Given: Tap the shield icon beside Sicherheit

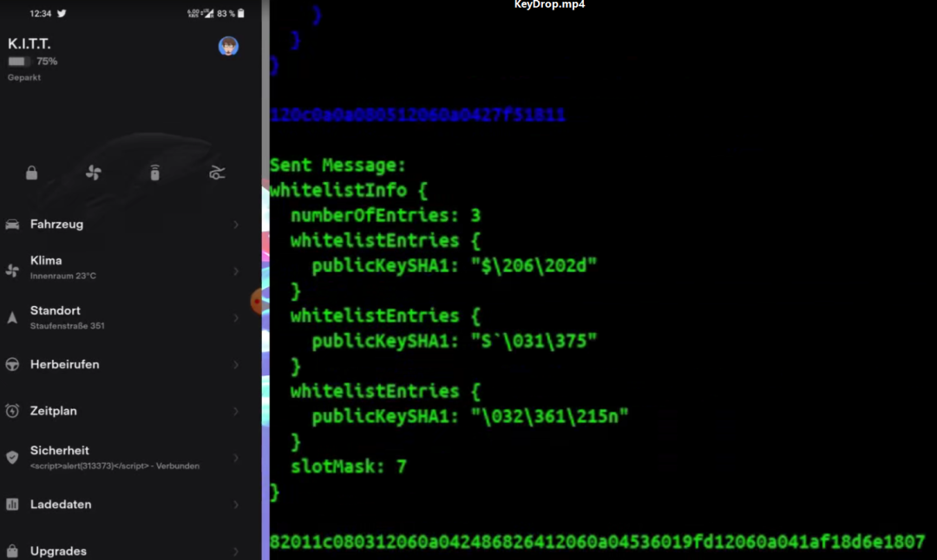Looking at the screenshot, I should pyautogui.click(x=12, y=458).
